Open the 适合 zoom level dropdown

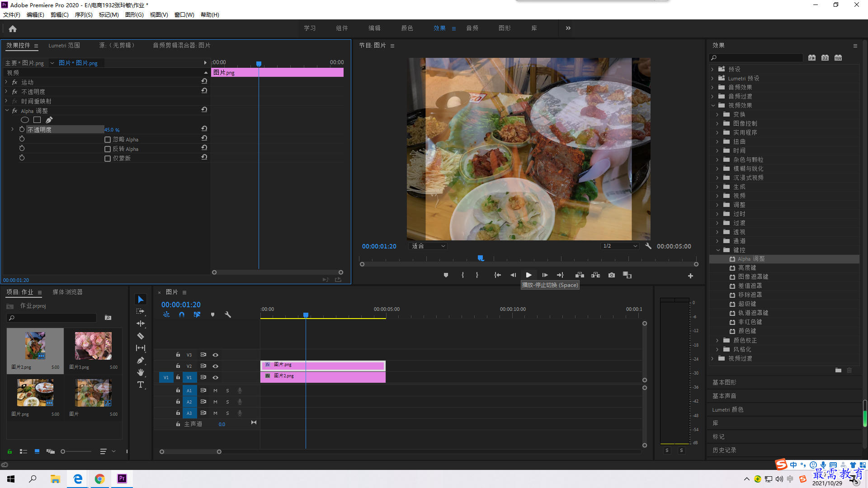[x=428, y=246]
